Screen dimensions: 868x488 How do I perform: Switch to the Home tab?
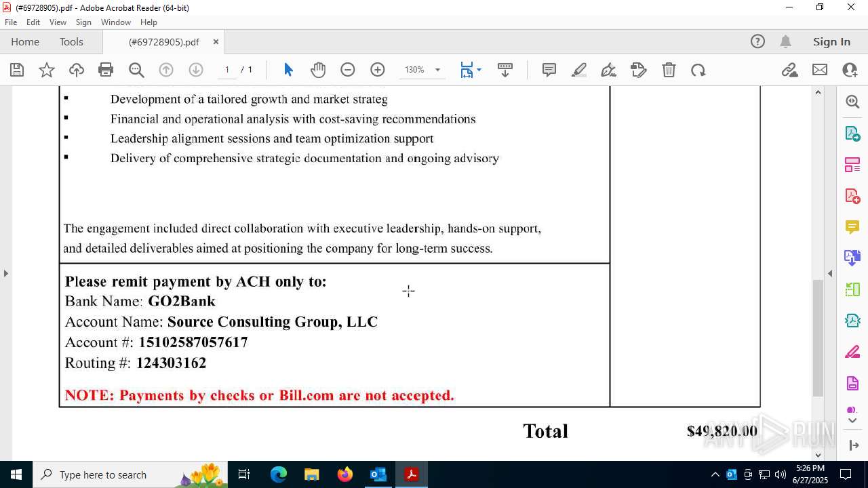pyautogui.click(x=25, y=42)
